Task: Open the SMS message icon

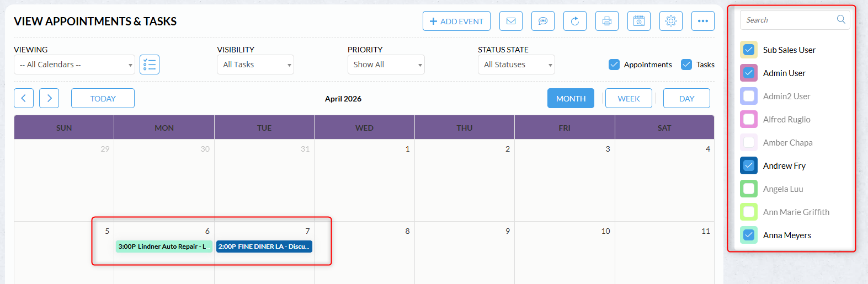Action: coord(543,21)
